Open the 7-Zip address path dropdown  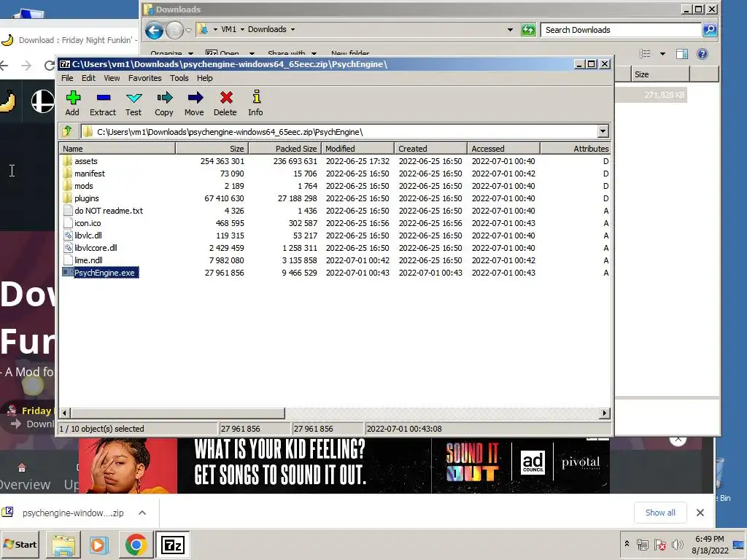[x=603, y=131]
